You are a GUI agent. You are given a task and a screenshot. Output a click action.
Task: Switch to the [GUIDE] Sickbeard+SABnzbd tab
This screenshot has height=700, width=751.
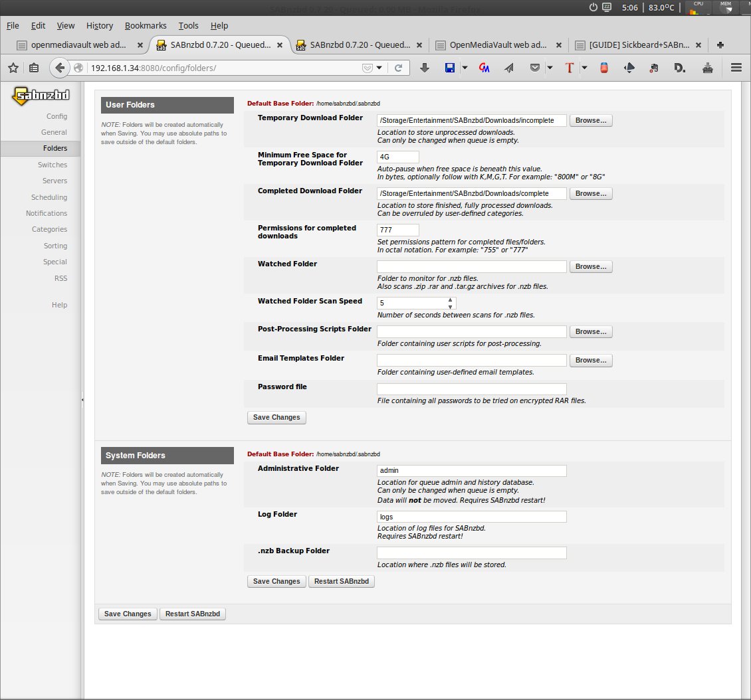(638, 45)
